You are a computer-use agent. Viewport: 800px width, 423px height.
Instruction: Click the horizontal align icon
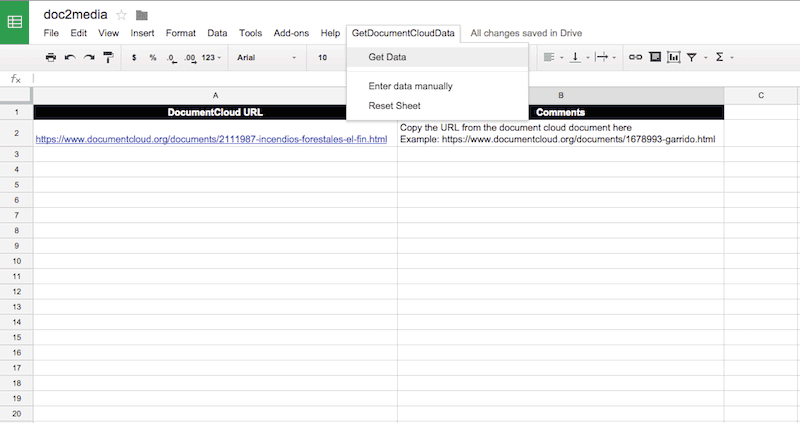pos(549,57)
